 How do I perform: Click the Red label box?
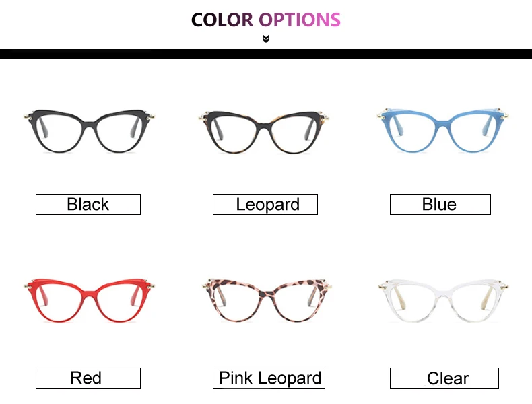(88, 378)
